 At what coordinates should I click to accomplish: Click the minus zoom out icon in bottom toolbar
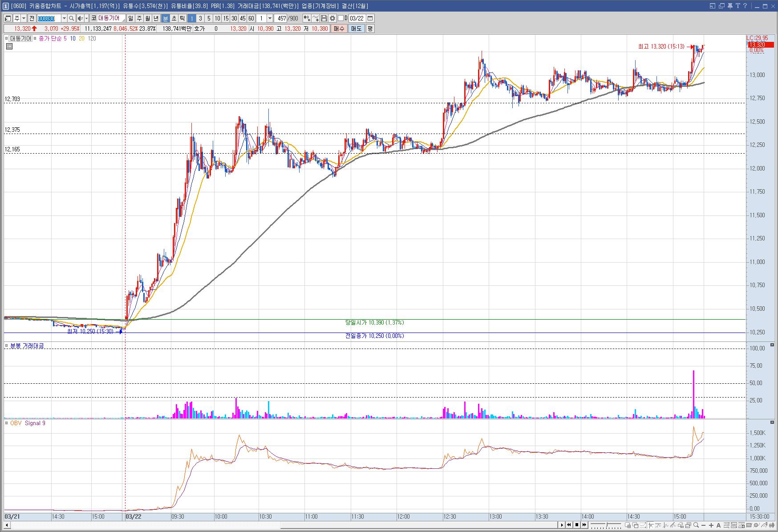[703, 525]
